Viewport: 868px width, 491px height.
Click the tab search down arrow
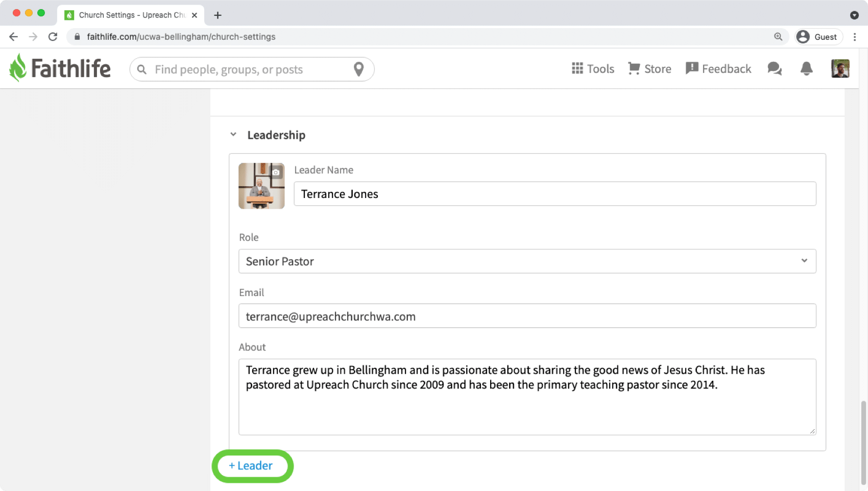pyautogui.click(x=854, y=15)
